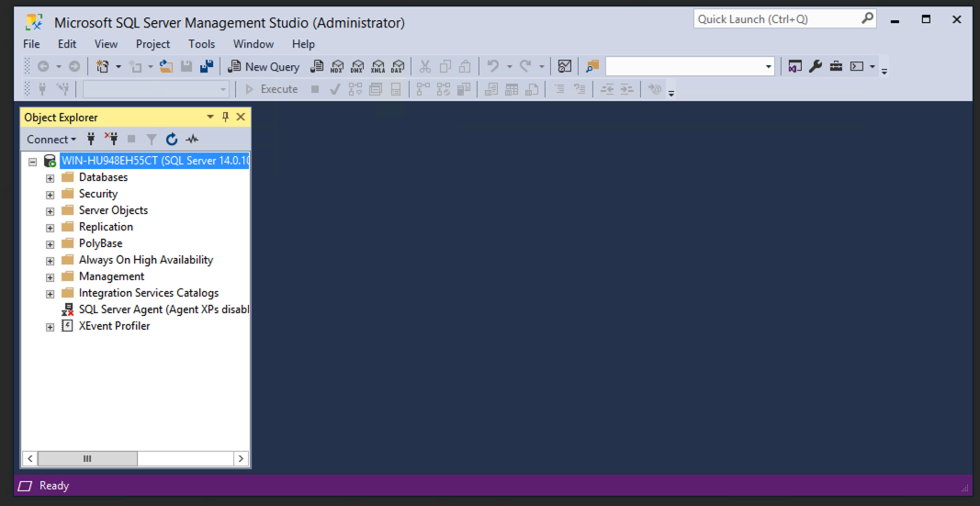Expand the PolyBase folder
The image size is (980, 506).
(x=51, y=243)
